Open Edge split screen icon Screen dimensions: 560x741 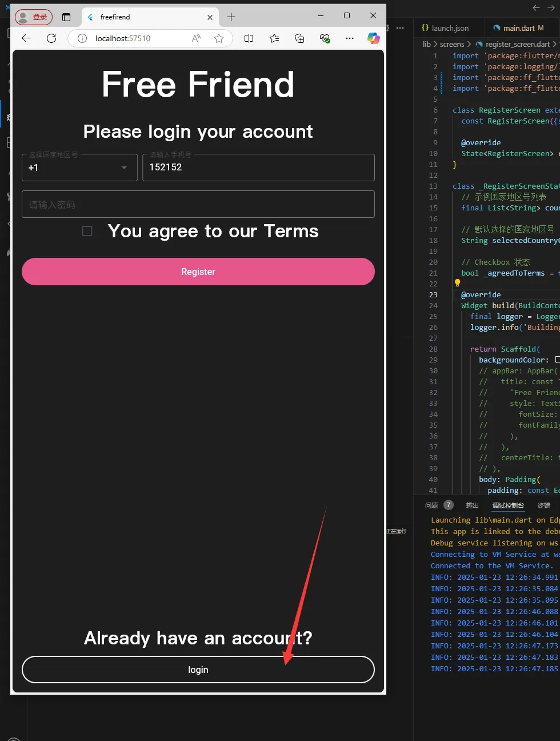coord(249,38)
